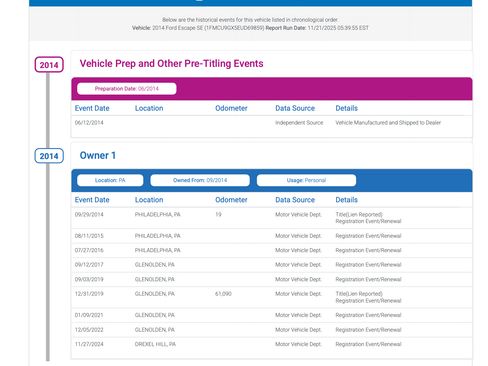488x366 pixels.
Task: Click the Data Source header in the Vehicle Prep table
Action: (x=295, y=108)
